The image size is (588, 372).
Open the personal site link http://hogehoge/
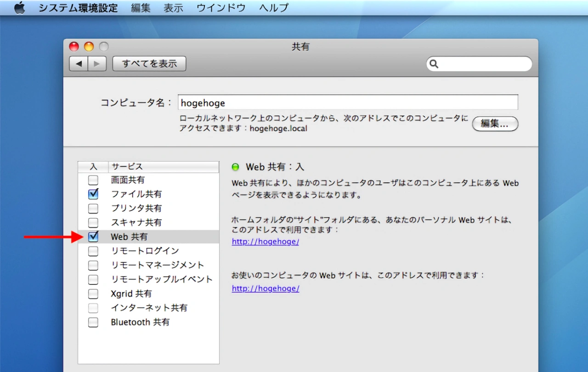[265, 241]
